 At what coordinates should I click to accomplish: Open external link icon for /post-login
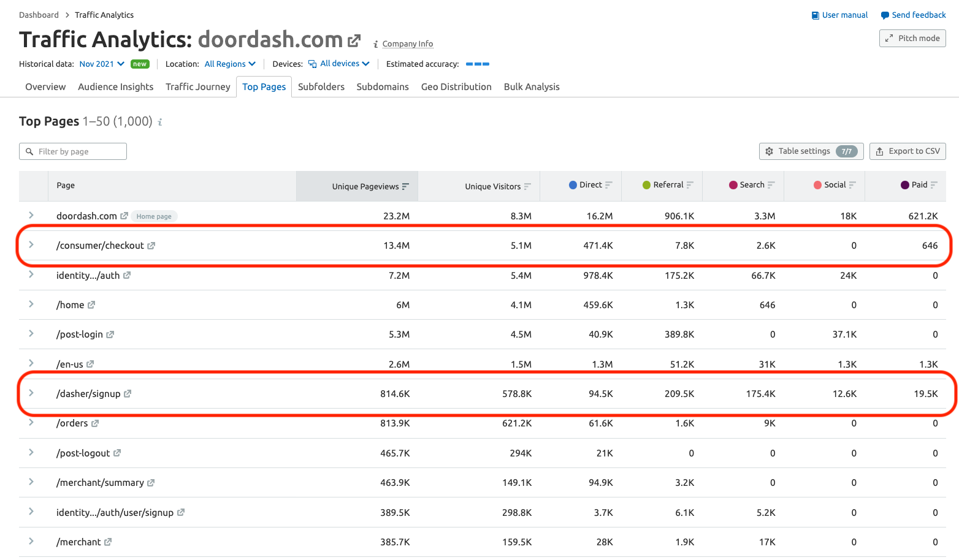[110, 335]
